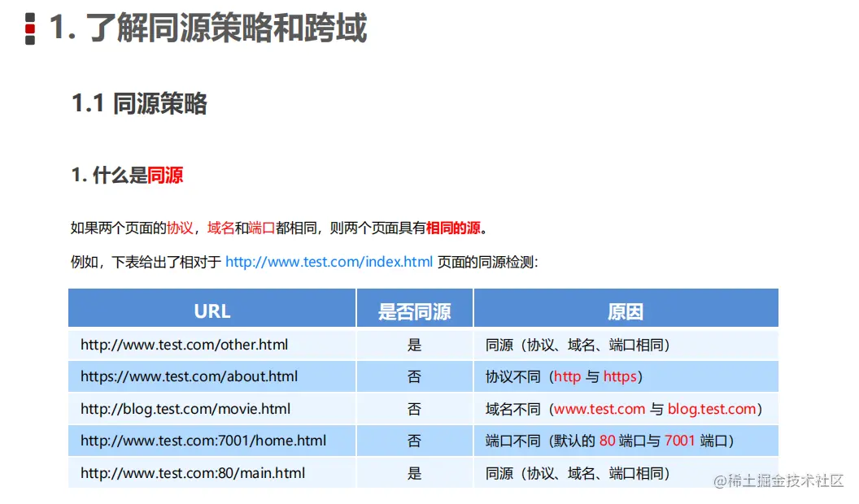Select reason "端口不同" cell
The height and width of the screenshot is (504, 859).
click(x=626, y=441)
